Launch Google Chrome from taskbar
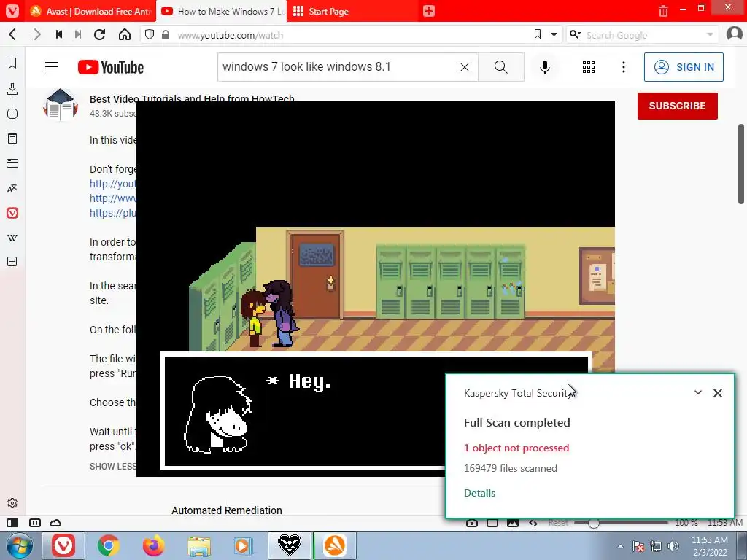 tap(108, 545)
